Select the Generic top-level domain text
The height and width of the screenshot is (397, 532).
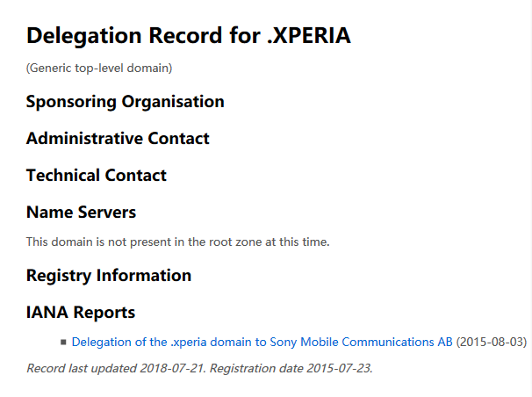pos(99,68)
